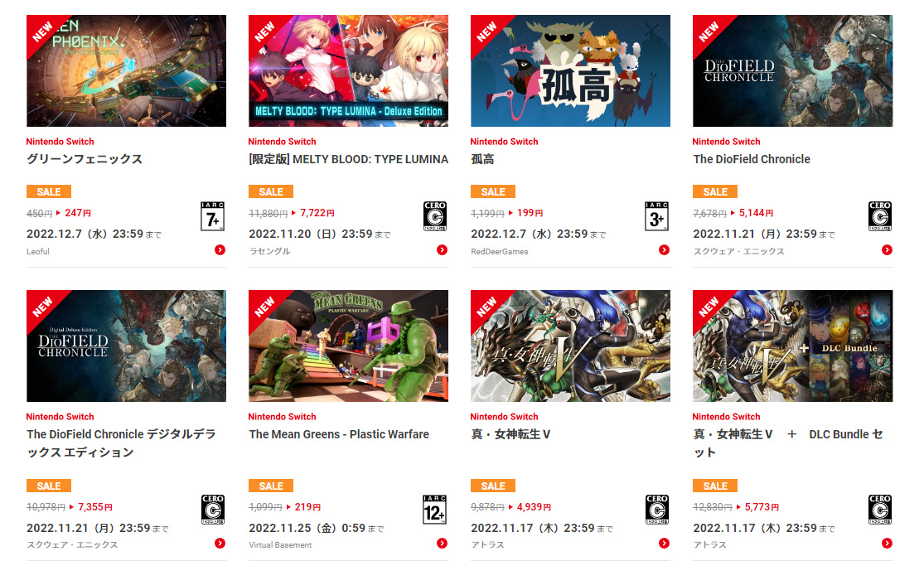
Task: Click red arrow icon for 真・女神転生V listing
Action: [x=664, y=544]
